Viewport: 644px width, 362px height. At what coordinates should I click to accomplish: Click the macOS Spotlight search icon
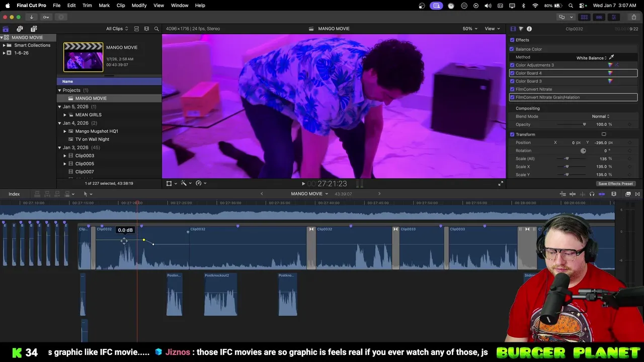coord(571,6)
